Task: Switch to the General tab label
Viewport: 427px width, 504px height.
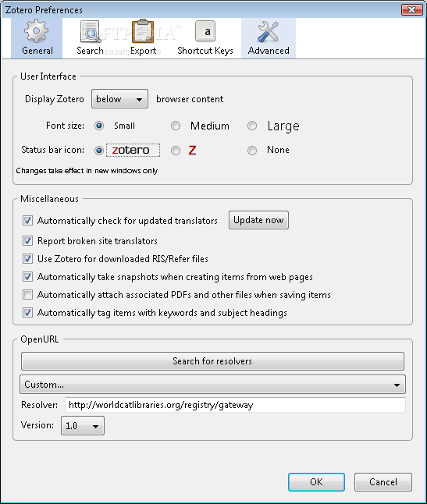Action: coord(37,51)
